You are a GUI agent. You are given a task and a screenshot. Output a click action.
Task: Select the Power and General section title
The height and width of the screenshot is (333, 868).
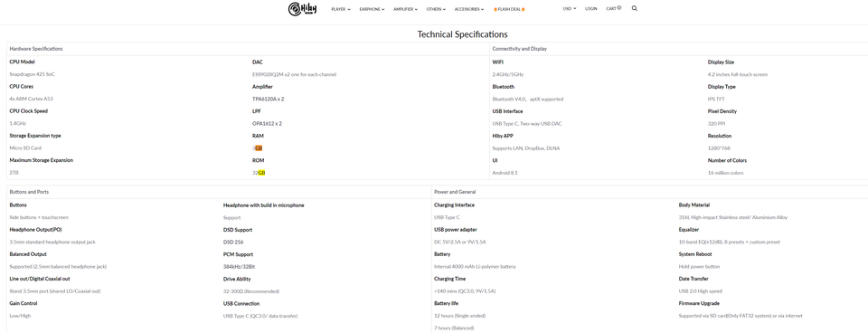[455, 192]
